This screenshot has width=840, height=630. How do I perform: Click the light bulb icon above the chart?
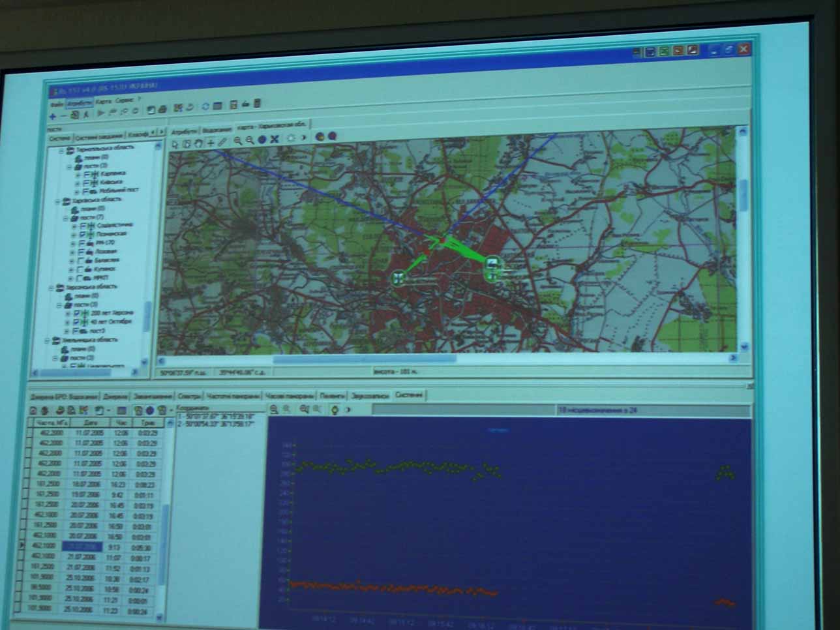[335, 410]
